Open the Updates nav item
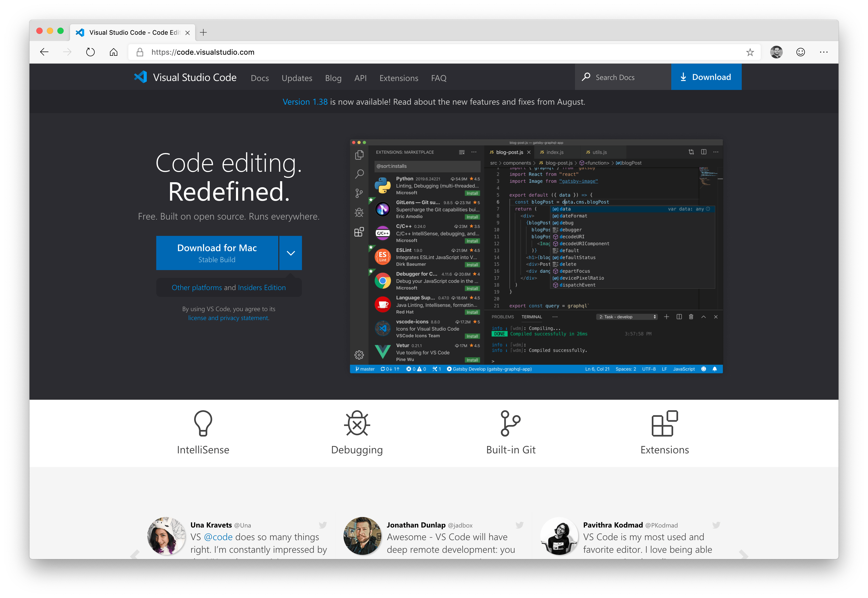868x598 pixels. [297, 78]
